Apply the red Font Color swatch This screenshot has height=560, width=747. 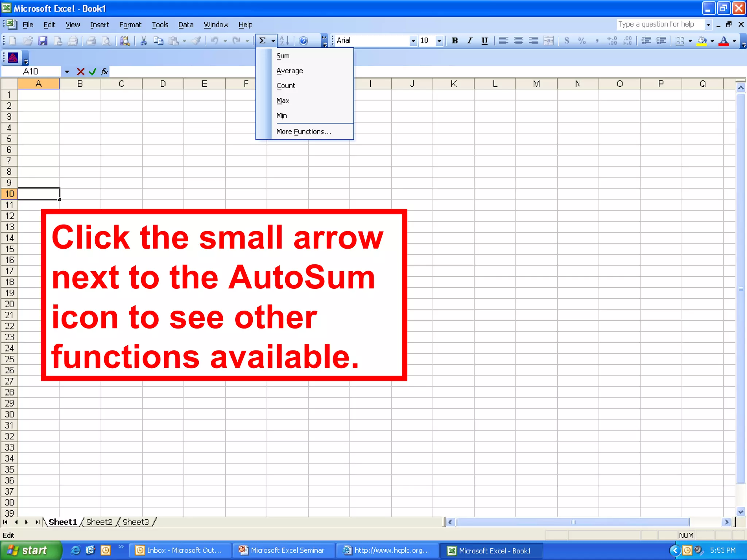pos(724,41)
